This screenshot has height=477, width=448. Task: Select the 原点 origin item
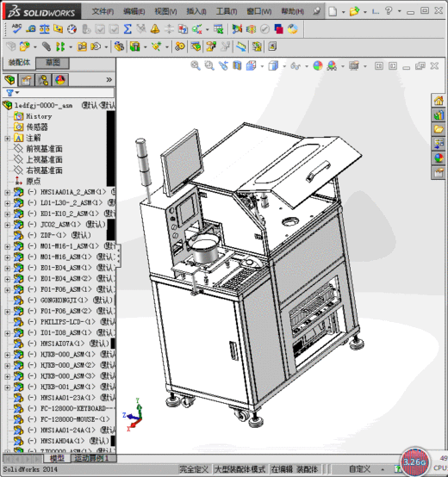tap(34, 182)
